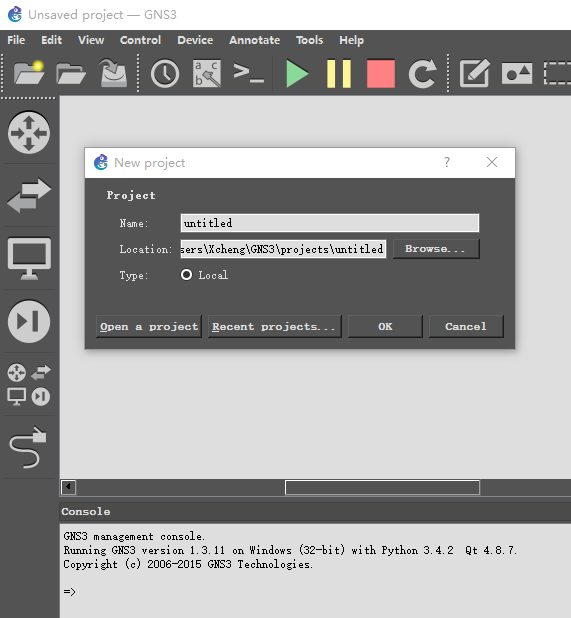The height and width of the screenshot is (618, 571).
Task: Click the horizontal scrollbar left arrow
Action: tap(69, 487)
